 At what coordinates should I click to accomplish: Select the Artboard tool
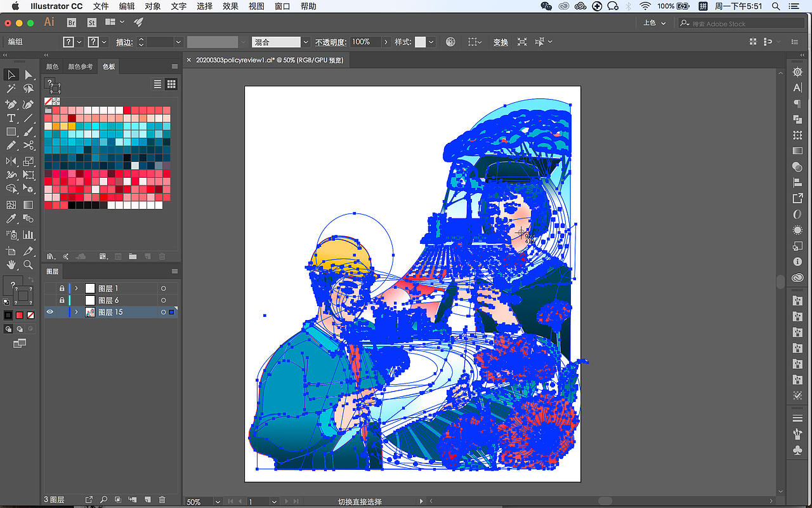pos(11,251)
